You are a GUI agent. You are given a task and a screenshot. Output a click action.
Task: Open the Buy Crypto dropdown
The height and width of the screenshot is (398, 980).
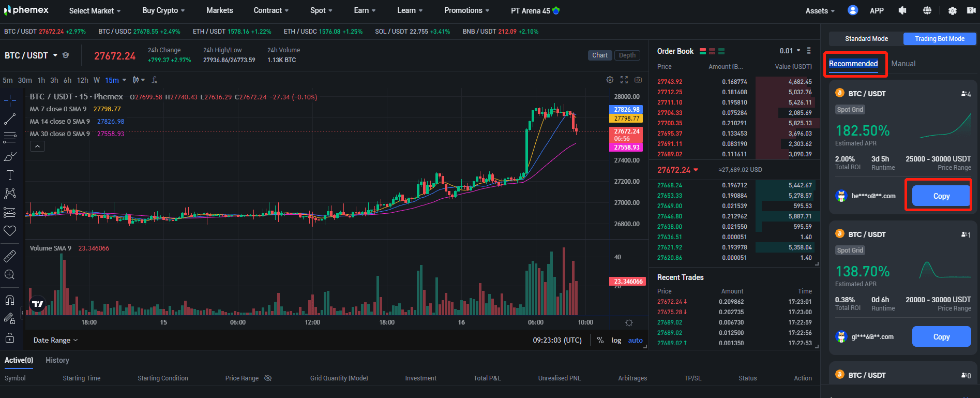point(163,10)
